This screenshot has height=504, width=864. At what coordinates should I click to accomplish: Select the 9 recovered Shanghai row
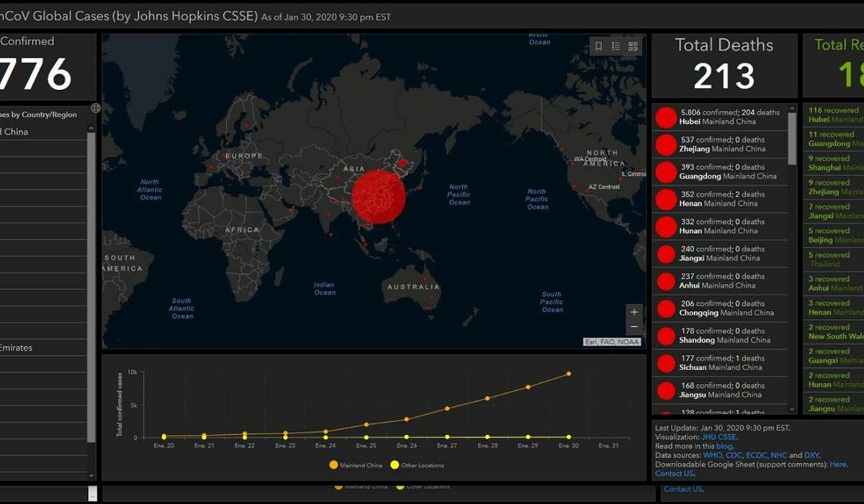point(834,163)
